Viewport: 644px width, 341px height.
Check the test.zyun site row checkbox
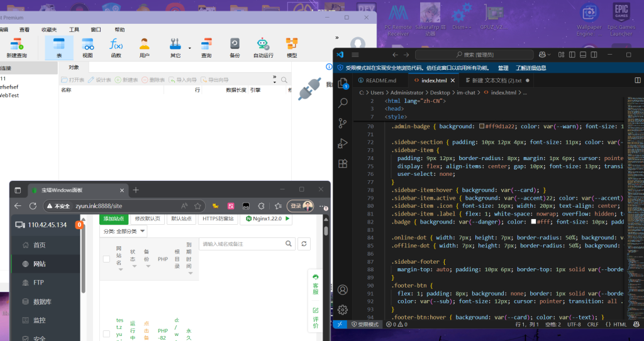106,333
